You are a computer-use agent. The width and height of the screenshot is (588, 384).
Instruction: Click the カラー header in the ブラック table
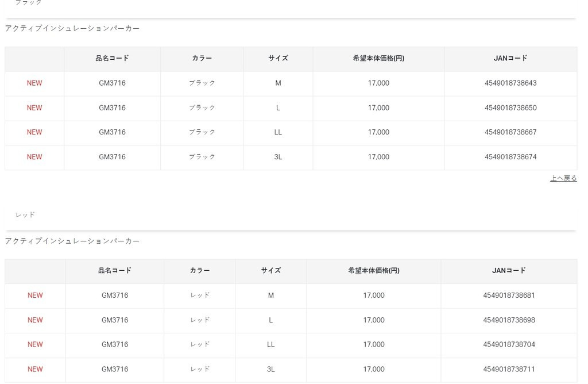click(202, 59)
